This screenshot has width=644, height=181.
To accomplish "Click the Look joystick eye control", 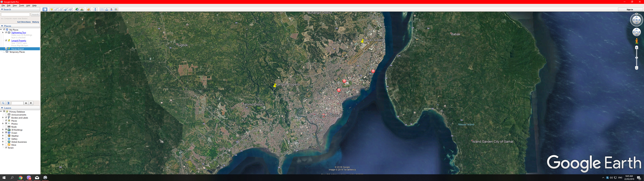I will 636,20.
